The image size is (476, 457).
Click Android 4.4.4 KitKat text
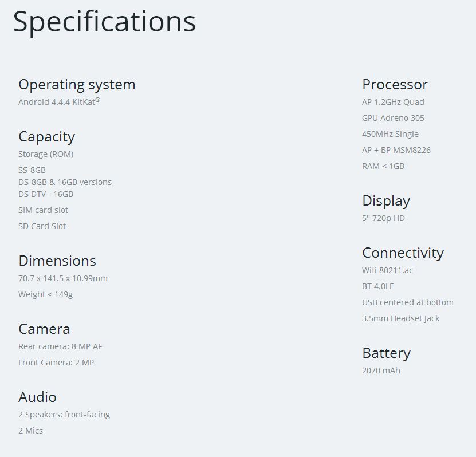(59, 102)
